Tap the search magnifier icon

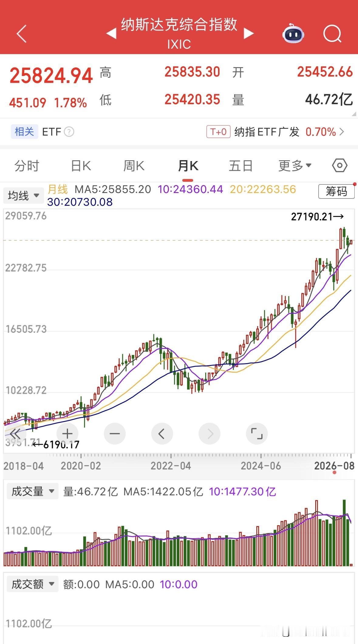click(x=332, y=34)
